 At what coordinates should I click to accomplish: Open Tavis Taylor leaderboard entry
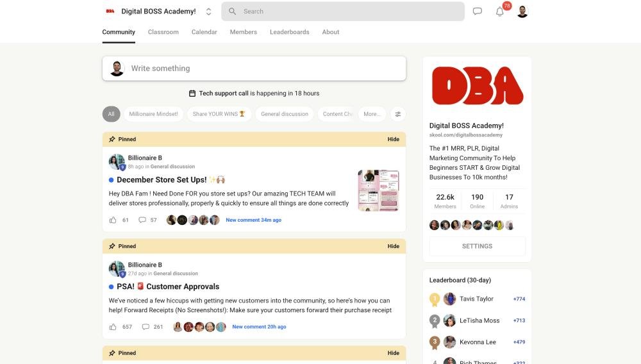[477, 299]
